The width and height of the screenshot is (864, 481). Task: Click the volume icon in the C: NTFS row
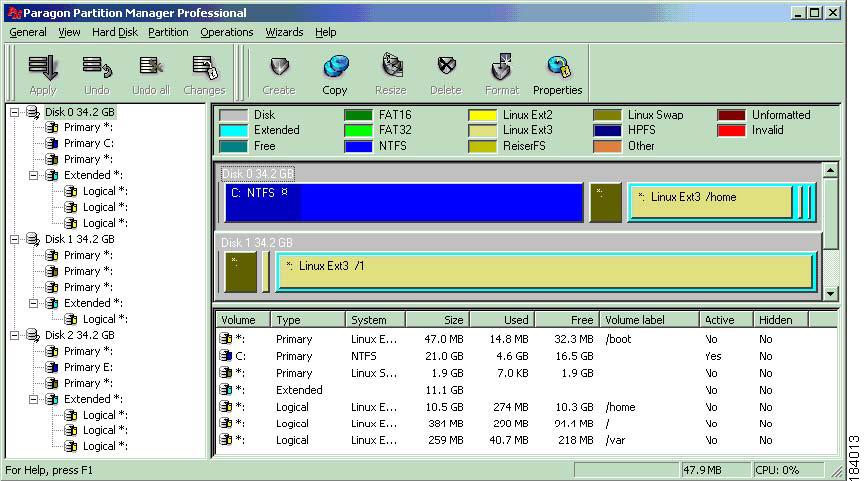tap(225, 355)
